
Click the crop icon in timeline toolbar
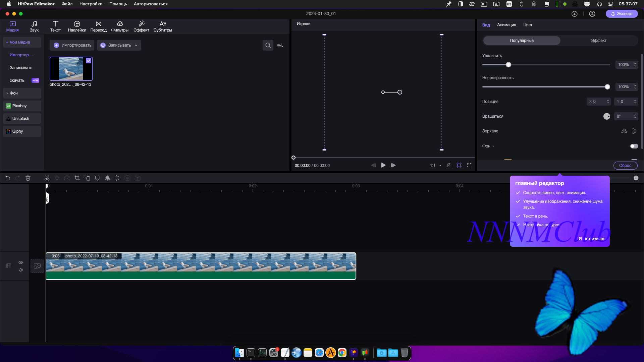point(77,178)
